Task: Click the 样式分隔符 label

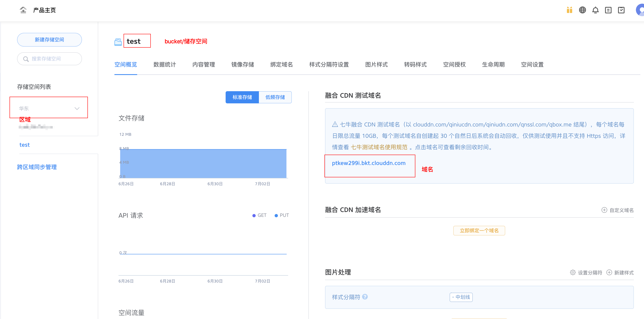Action: 346,297
